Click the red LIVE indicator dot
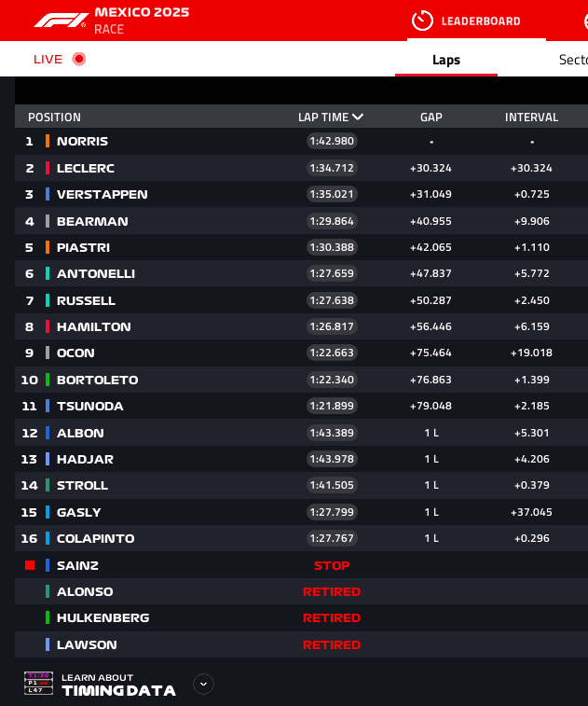This screenshot has height=706, width=588. [x=79, y=59]
